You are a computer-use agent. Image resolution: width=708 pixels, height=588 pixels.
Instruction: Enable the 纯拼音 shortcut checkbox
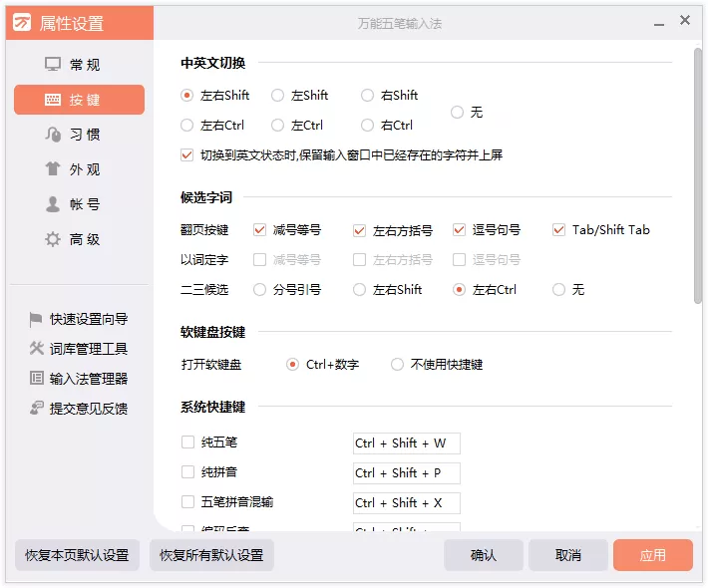(187, 472)
